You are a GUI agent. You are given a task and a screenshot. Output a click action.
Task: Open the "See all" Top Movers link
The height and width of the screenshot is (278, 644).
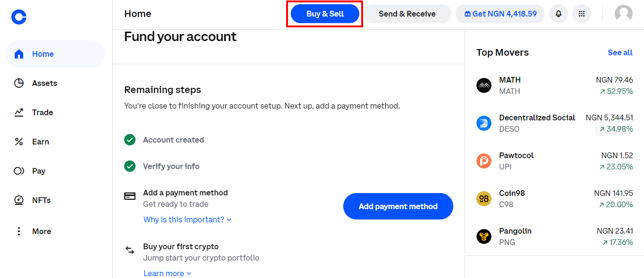point(620,52)
